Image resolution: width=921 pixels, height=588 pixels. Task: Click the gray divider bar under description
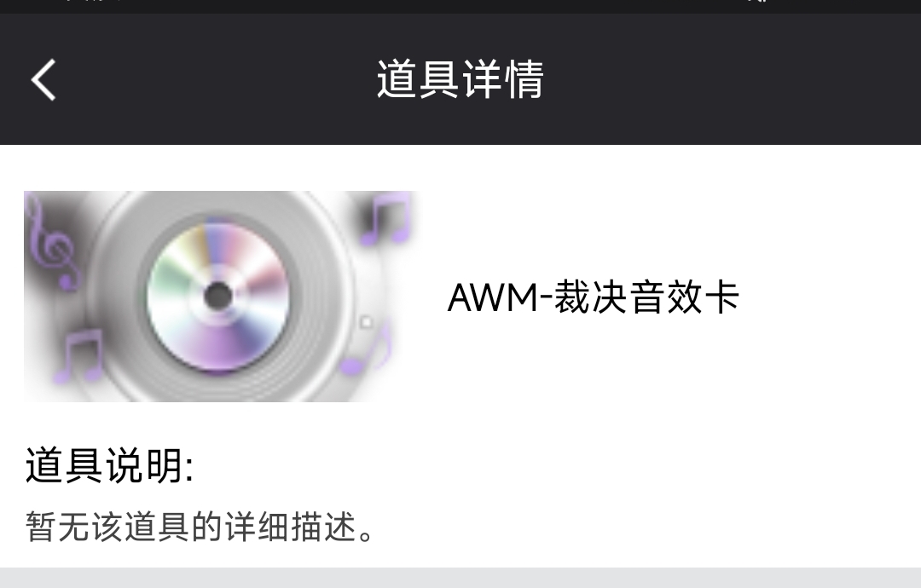[460, 578]
